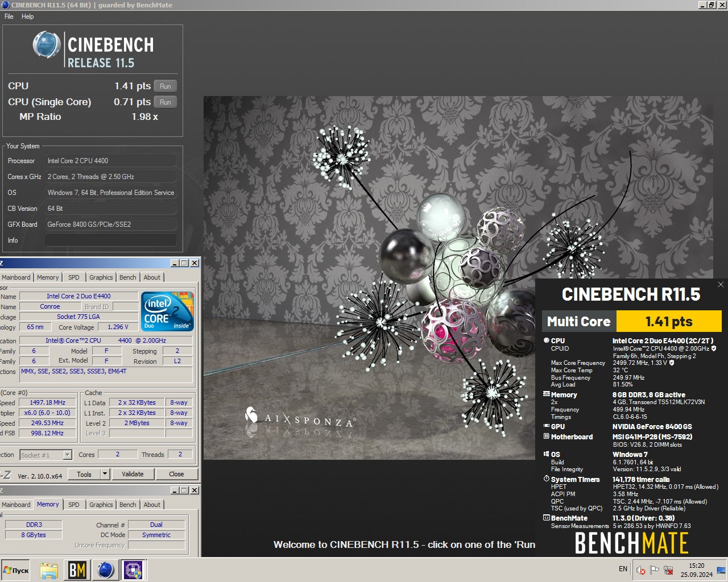Click the empty Info field in Your System
The height and width of the screenshot is (582, 728).
tap(110, 240)
